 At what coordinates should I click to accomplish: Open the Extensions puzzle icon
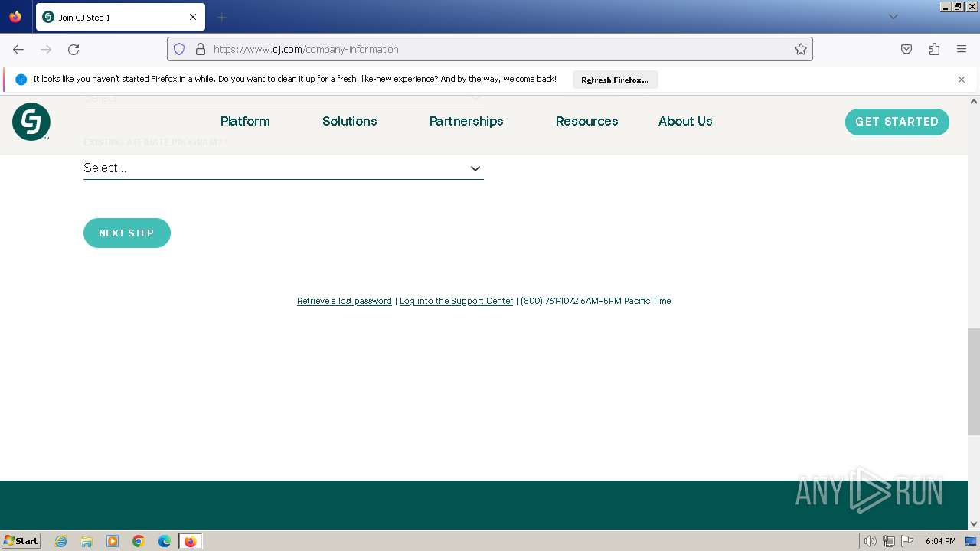pos(934,49)
